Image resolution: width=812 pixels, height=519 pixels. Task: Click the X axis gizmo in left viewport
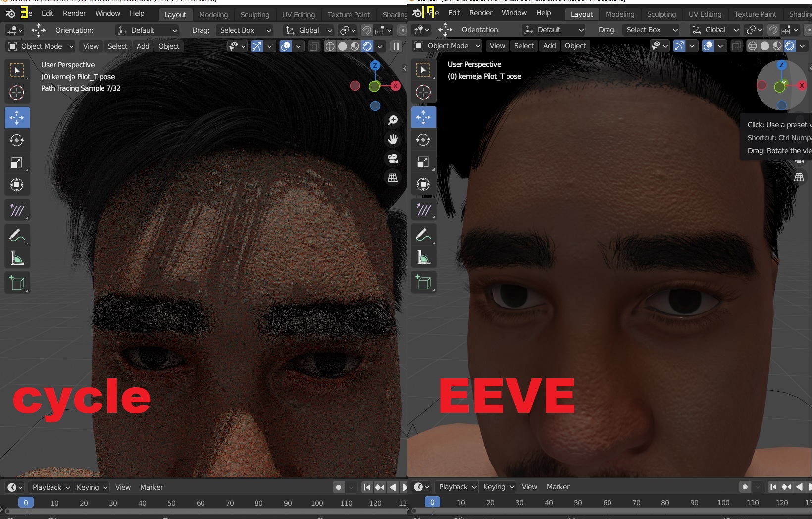point(395,86)
